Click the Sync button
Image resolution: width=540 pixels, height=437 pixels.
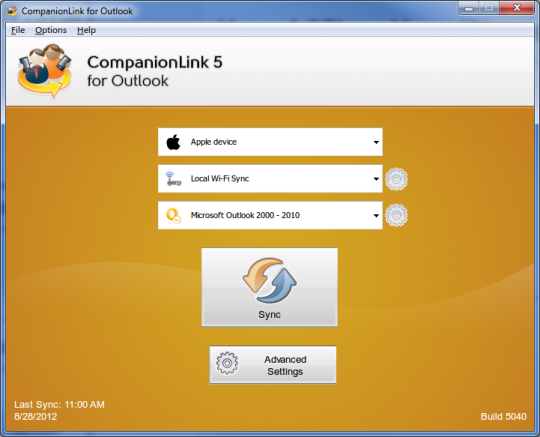pyautogui.click(x=270, y=287)
